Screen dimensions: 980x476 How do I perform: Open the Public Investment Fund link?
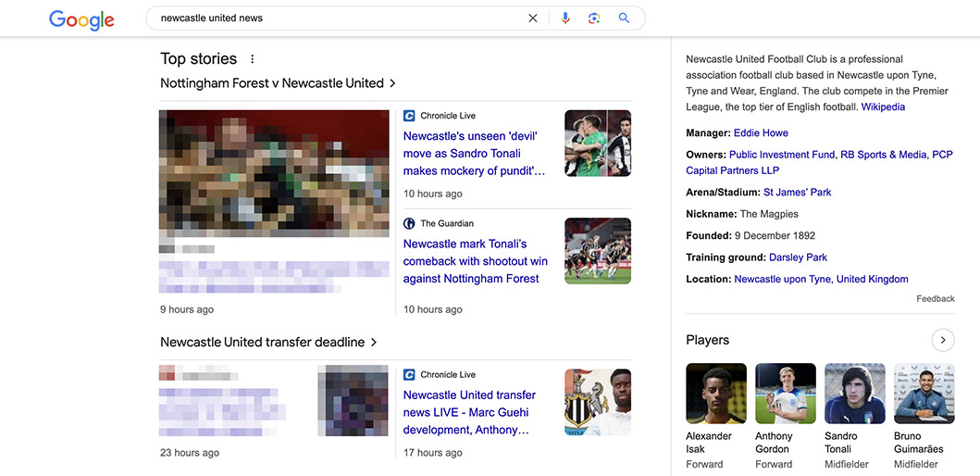coord(782,155)
